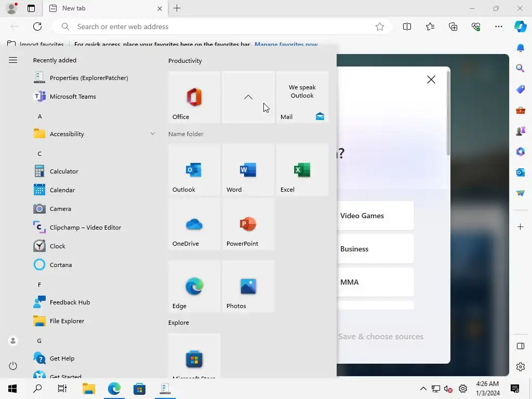Open Task View on taskbar
The height and width of the screenshot is (399, 532).
click(62, 389)
